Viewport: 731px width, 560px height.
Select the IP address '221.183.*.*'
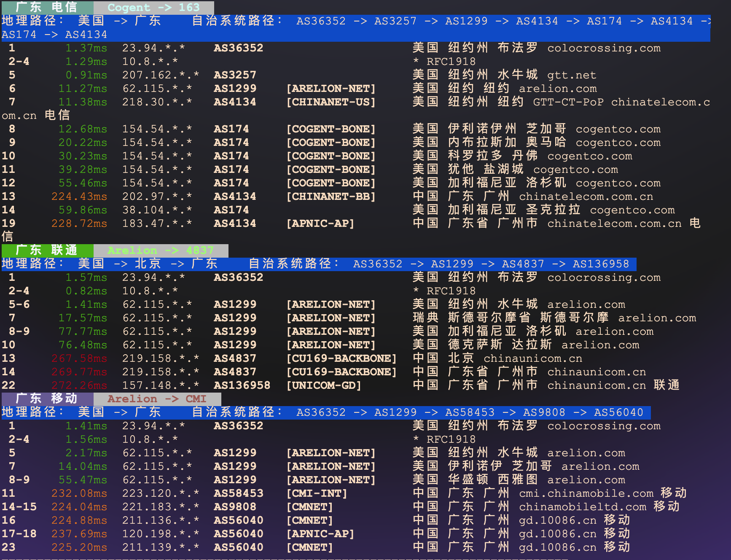point(161,507)
